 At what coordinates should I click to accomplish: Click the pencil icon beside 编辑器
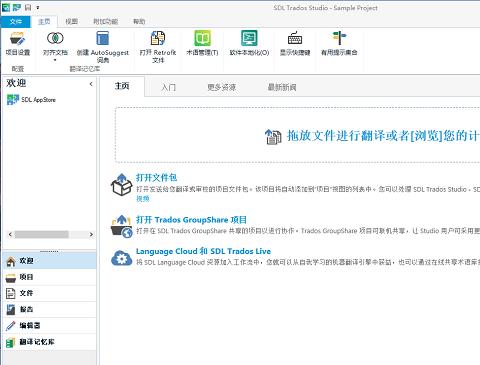tap(11, 326)
